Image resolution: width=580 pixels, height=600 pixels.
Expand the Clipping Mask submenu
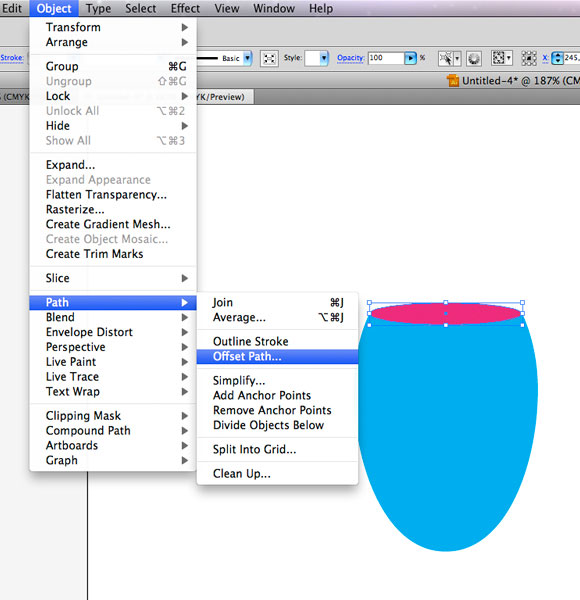113,416
